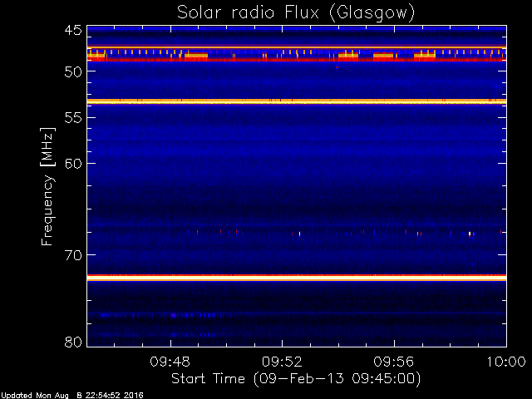Viewport: 532px width, 399px height.
Task: Click the 'Start Time (09-Feb-13 09:45:00)' label
Action: point(296,379)
